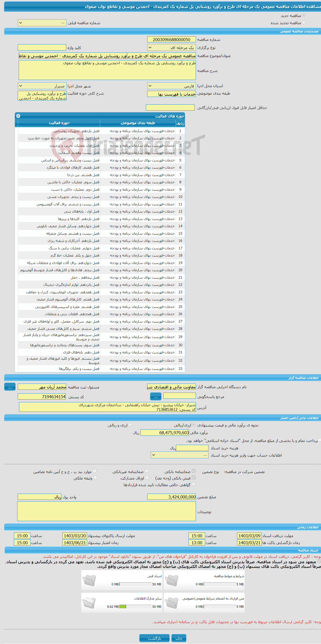Toggle the فیش بانکی (وجه نقد) checkbox
The image size is (321, 644).
(x=194, y=478)
